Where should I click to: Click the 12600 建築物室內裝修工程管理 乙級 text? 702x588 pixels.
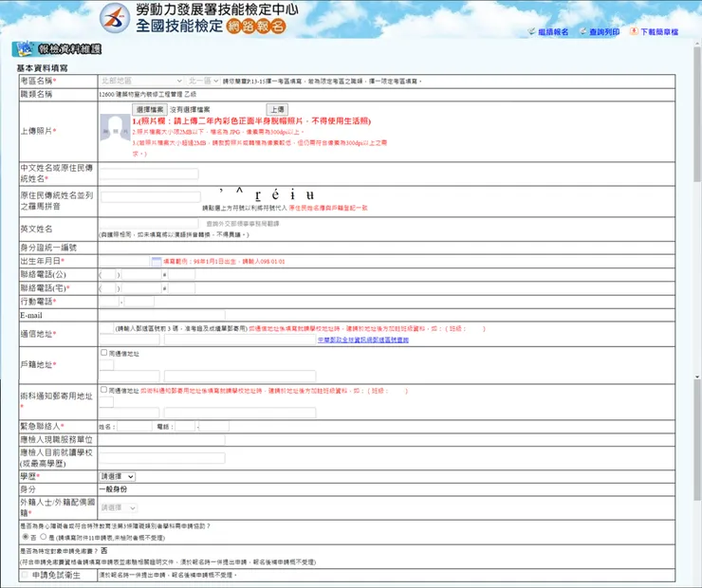pos(148,95)
